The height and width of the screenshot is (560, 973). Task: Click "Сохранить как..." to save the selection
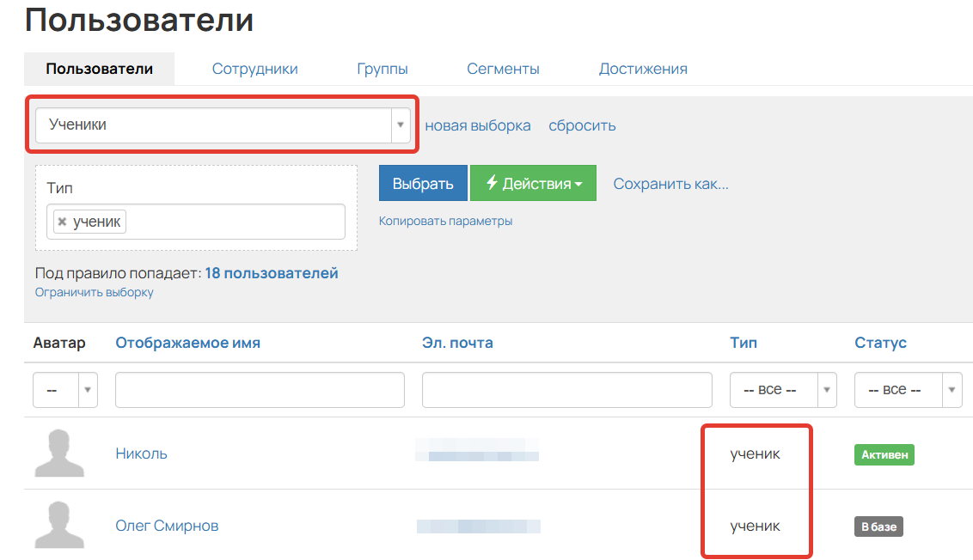(x=670, y=183)
